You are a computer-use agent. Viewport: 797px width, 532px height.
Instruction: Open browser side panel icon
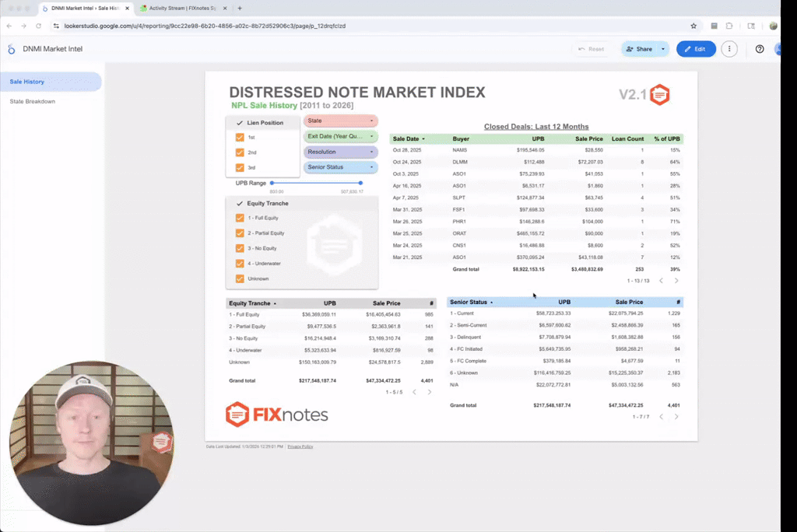751,26
